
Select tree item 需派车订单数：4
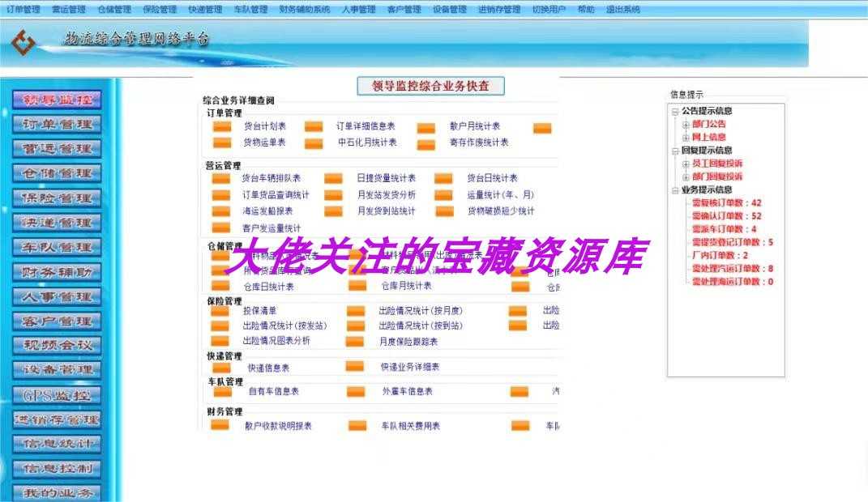click(x=724, y=229)
